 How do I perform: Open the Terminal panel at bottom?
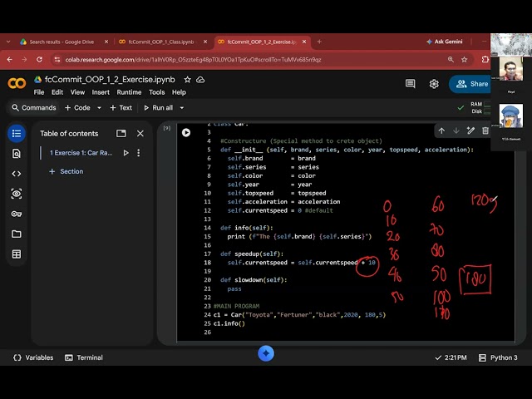pyautogui.click(x=84, y=357)
